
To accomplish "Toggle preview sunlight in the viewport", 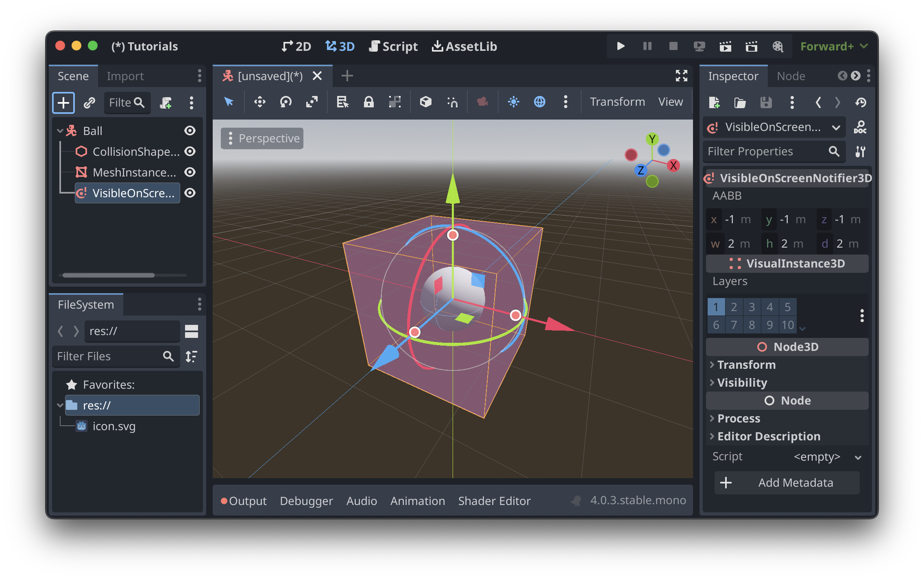I will click(514, 102).
